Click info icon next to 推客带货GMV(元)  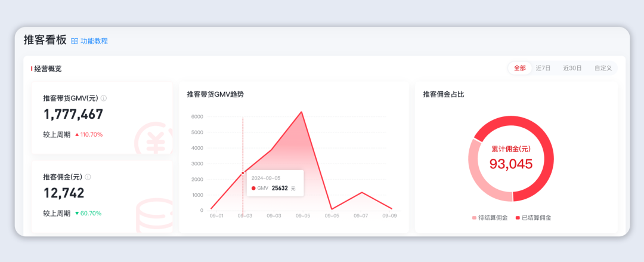pyautogui.click(x=104, y=98)
